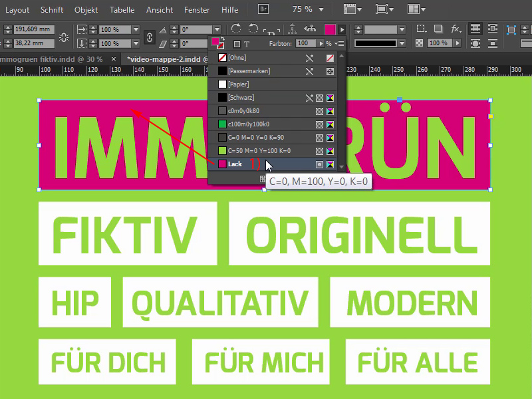Toggle constrain proportions for scaling

click(x=149, y=36)
